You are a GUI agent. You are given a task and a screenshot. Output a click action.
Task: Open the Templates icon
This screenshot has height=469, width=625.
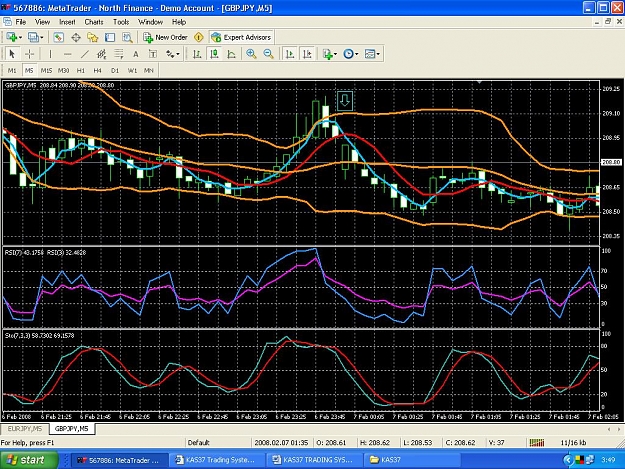[370, 54]
